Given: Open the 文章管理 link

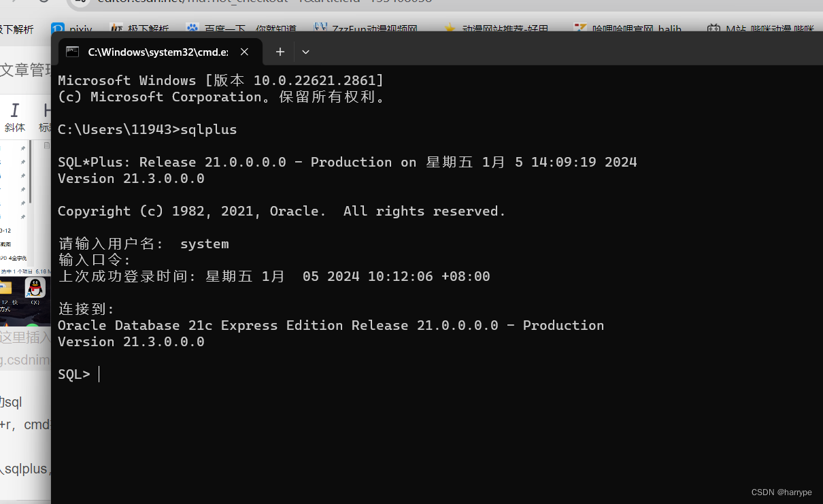Looking at the screenshot, I should pos(22,69).
